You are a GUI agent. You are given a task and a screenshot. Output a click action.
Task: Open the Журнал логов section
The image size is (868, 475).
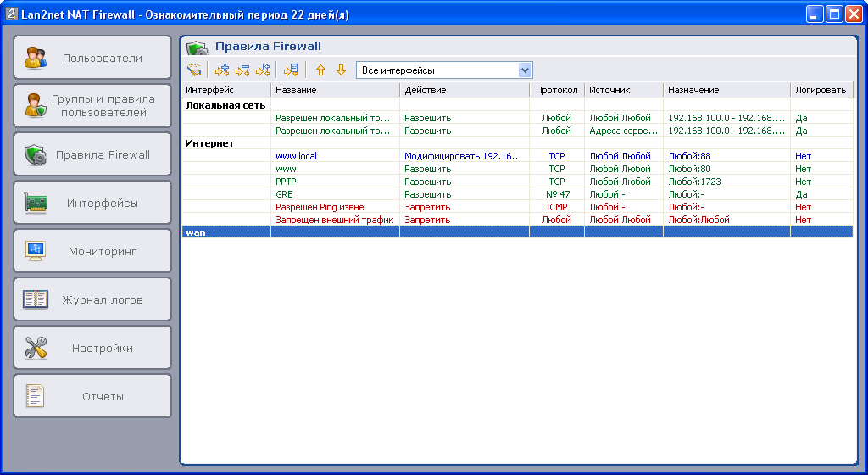point(92,300)
